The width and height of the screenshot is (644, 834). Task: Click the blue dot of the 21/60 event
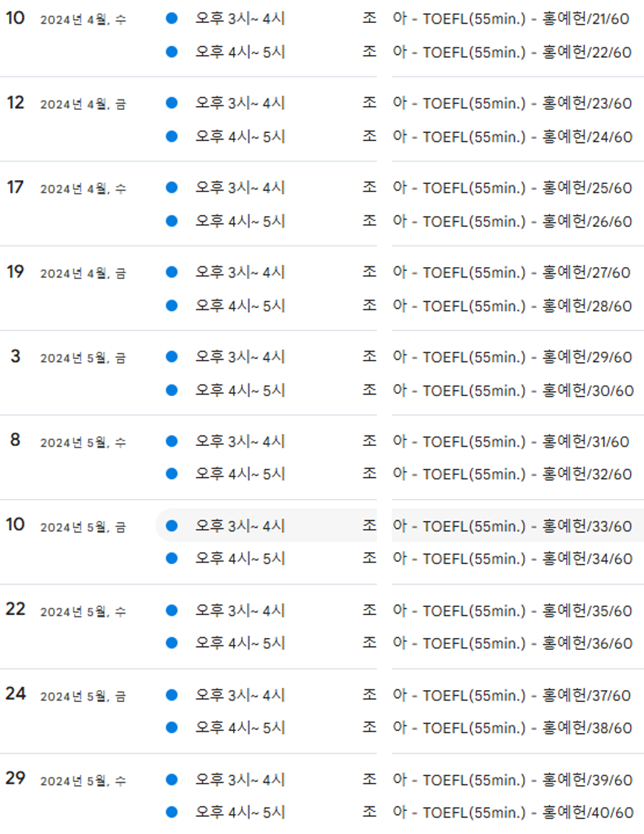172,19
